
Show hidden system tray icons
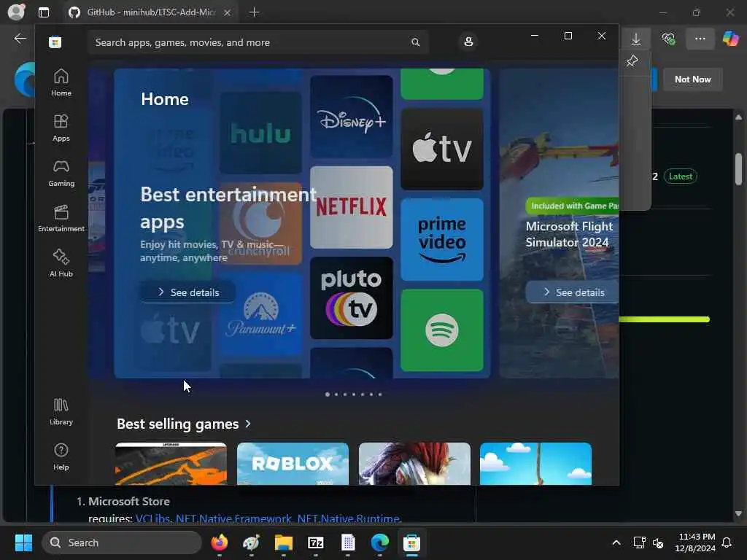pyautogui.click(x=616, y=542)
